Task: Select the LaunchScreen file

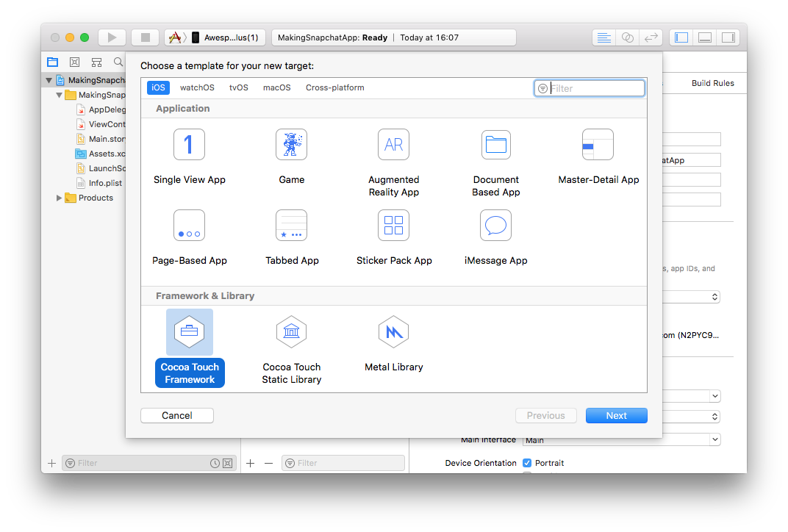Action: point(101,168)
